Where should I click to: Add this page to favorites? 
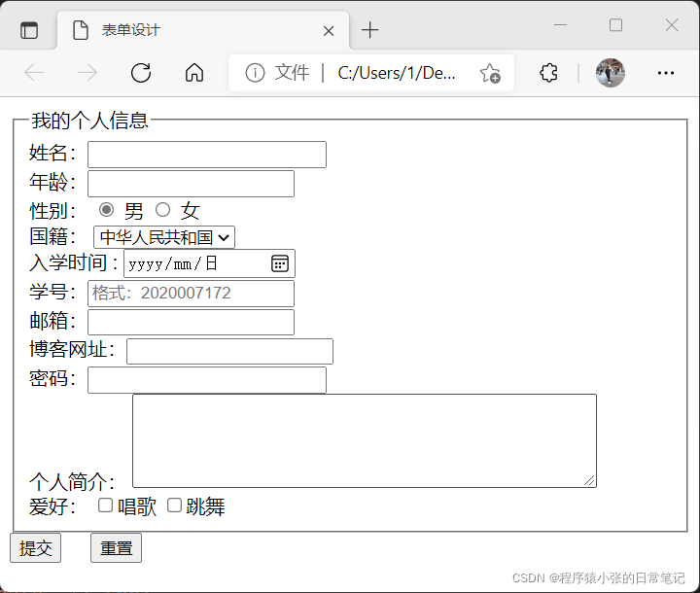[490, 73]
